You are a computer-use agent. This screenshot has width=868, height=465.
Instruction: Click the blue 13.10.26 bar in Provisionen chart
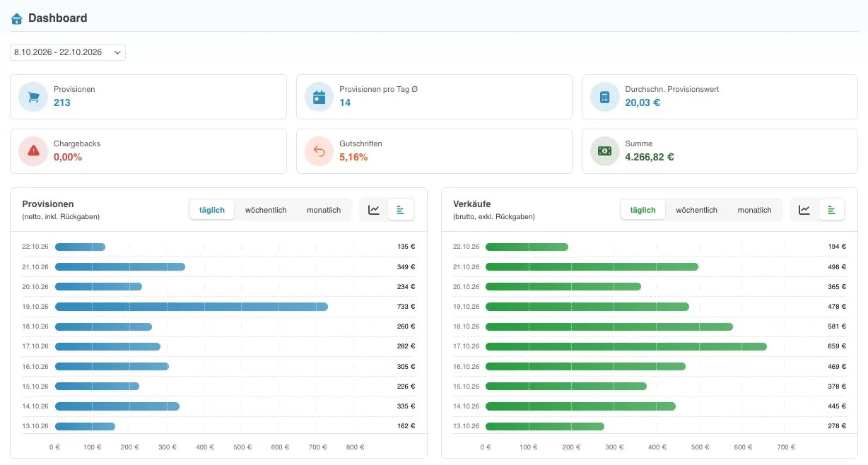click(x=85, y=426)
